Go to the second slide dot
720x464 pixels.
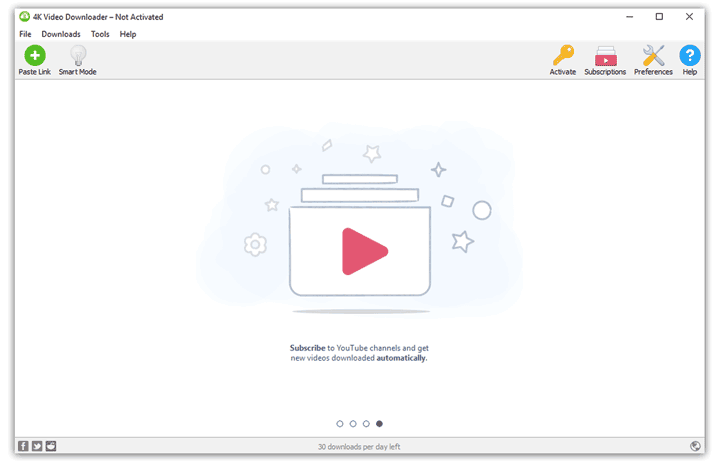click(x=353, y=424)
